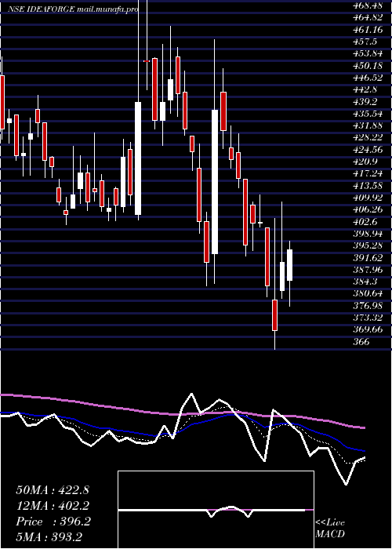Click the 366 axis label
Viewport: 392px width, 549px height.
click(361, 341)
